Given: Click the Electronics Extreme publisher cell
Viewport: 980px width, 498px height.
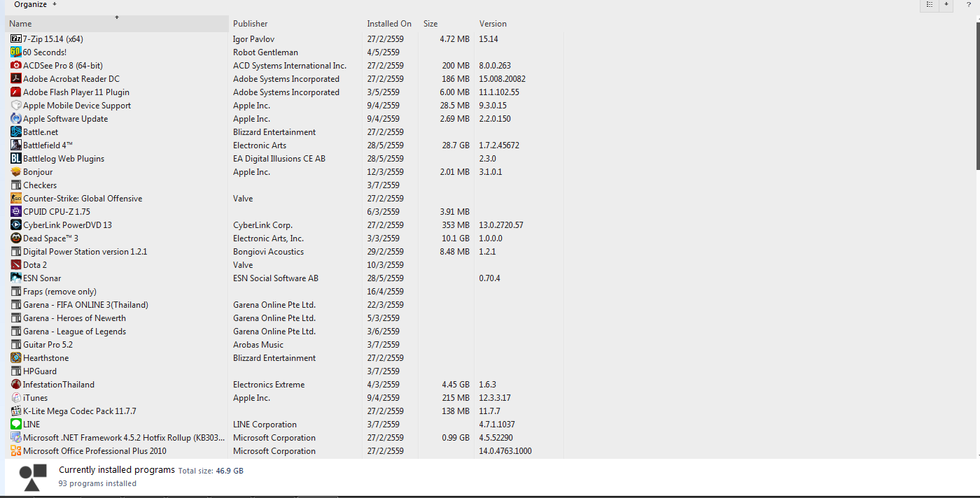Looking at the screenshot, I should coord(269,385).
